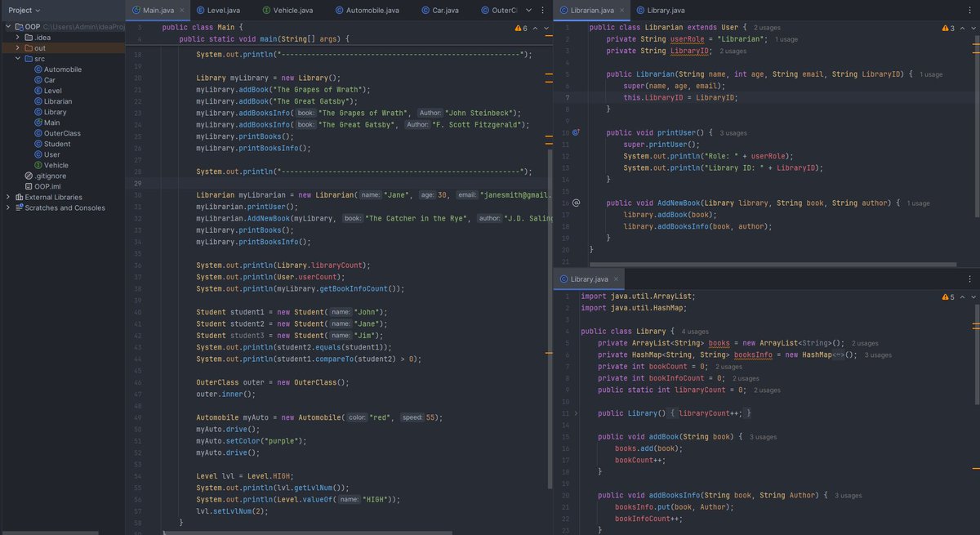The image size is (980, 535).
Task: Click the OOP module folder icon
Action: [19, 27]
